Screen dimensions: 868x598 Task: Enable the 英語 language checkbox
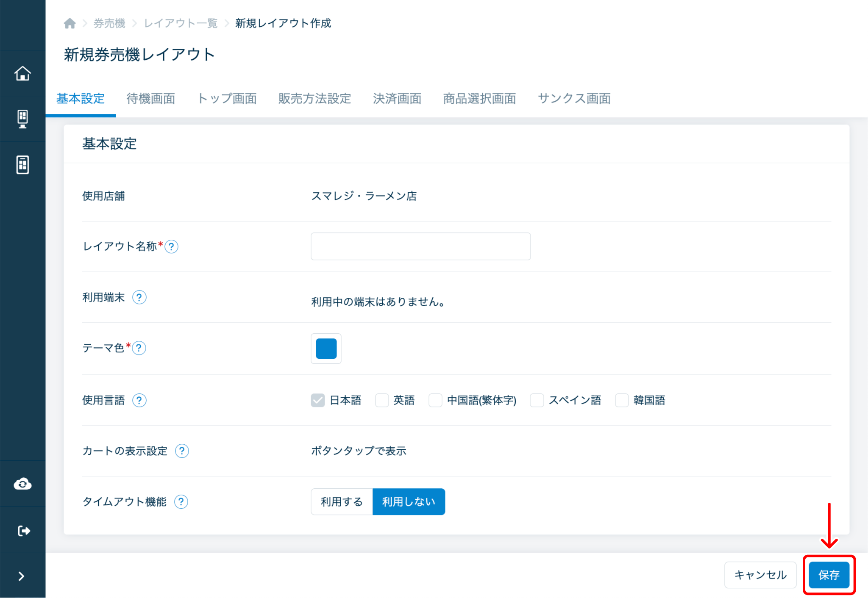point(382,400)
